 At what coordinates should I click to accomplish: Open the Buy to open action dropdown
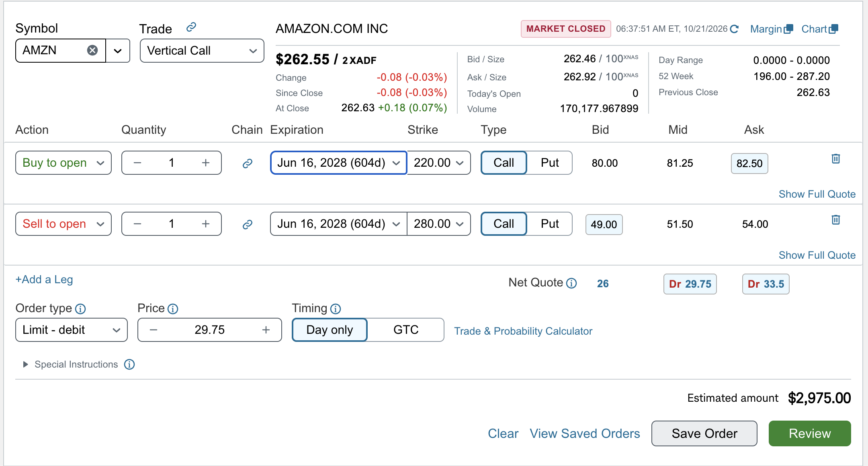pyautogui.click(x=63, y=163)
